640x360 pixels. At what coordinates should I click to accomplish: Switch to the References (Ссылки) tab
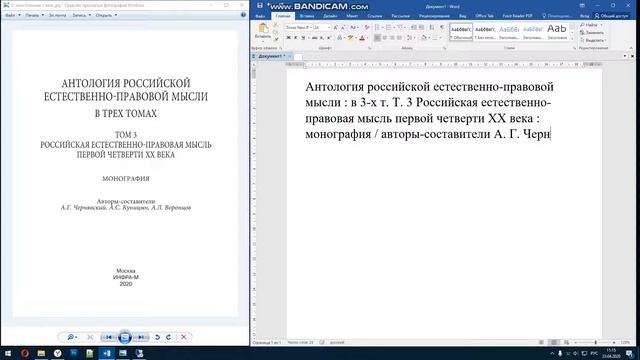[x=374, y=16]
